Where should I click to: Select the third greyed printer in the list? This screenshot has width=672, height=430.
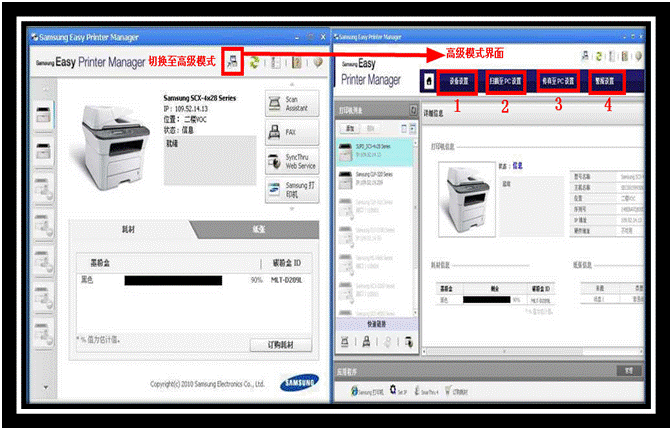pos(375,208)
